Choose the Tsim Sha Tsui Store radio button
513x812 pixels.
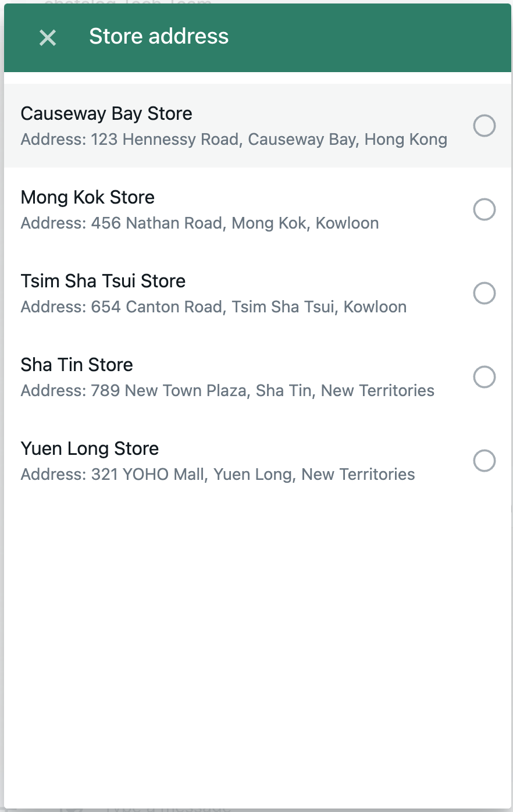484,293
